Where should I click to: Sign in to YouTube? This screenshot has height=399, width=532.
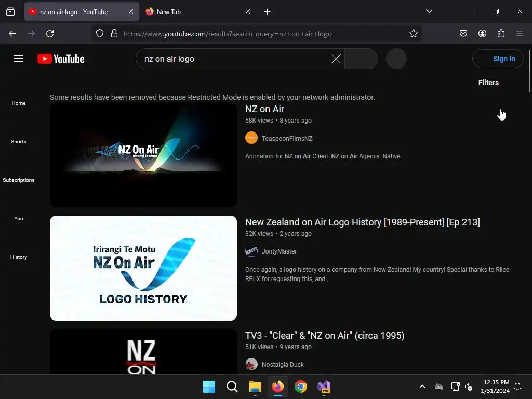498,59
